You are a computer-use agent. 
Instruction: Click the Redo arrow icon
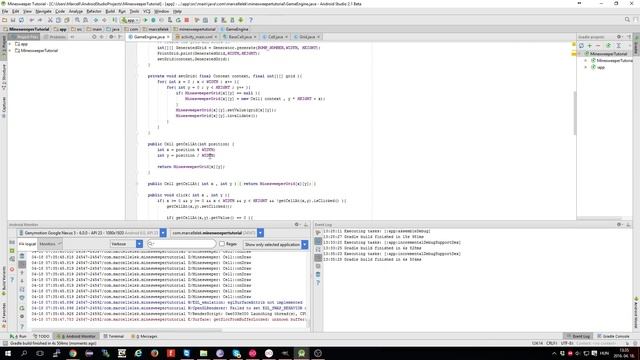(x=40, y=20)
